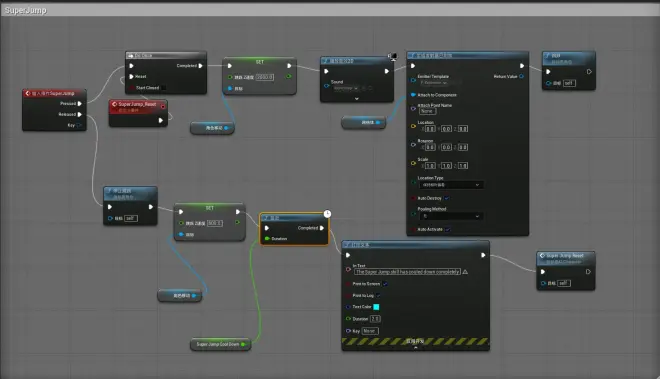The width and height of the screenshot is (660, 379).
Task: Click the Attach to Component pin
Action: pos(413,95)
